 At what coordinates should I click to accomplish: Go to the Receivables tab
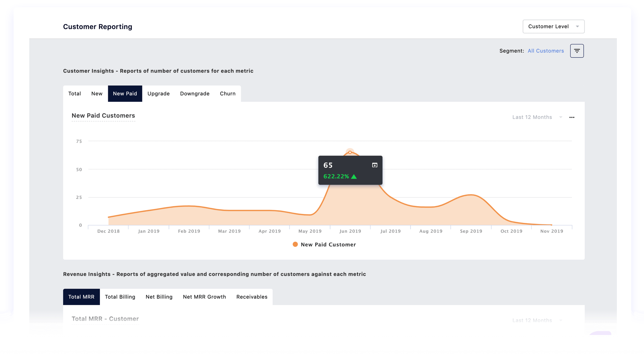pos(252,297)
